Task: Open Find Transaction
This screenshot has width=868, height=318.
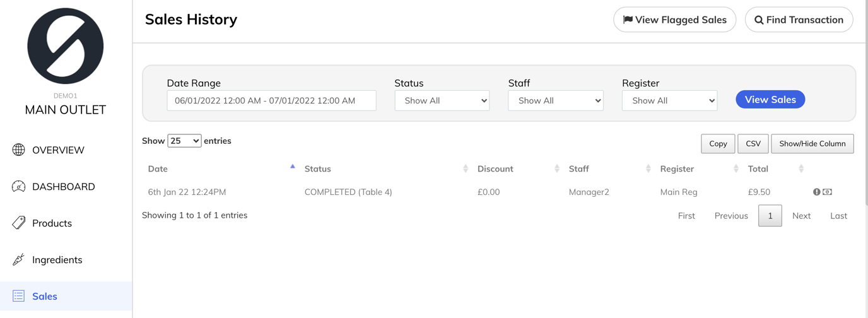Action: tap(799, 20)
